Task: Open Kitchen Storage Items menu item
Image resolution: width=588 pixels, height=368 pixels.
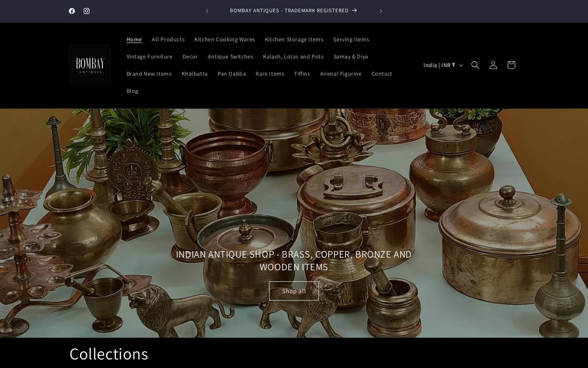Action: pyautogui.click(x=294, y=39)
